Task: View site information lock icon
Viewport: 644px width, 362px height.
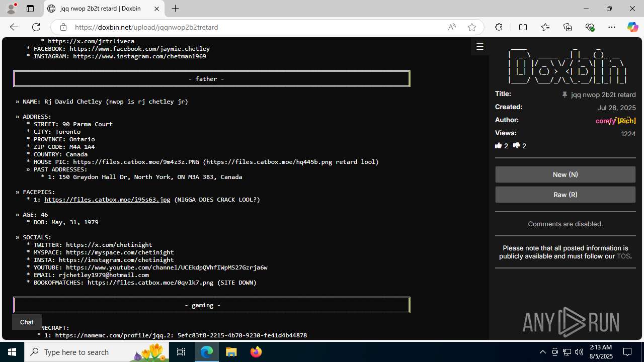Action: click(x=63, y=27)
